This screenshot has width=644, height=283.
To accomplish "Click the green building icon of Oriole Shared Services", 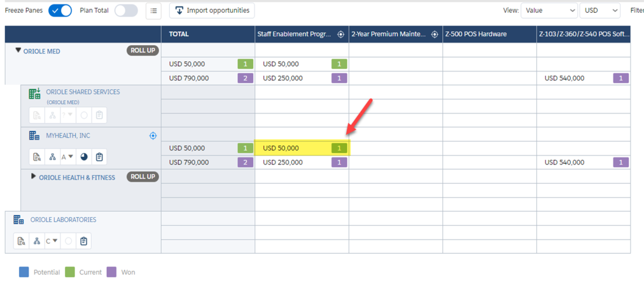I will click(x=34, y=94).
